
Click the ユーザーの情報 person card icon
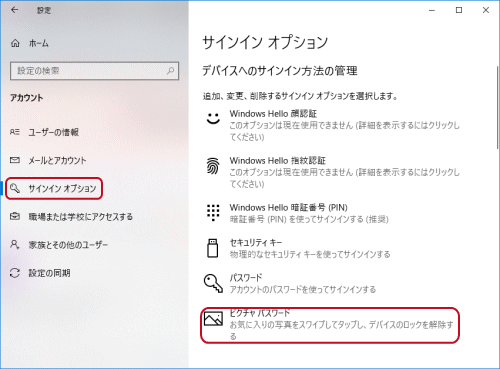click(x=15, y=132)
